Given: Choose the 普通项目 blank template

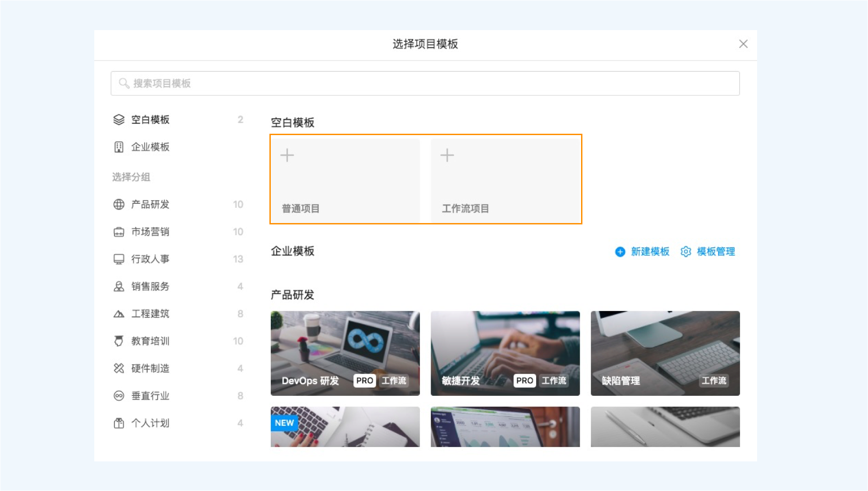Looking at the screenshot, I should (345, 180).
